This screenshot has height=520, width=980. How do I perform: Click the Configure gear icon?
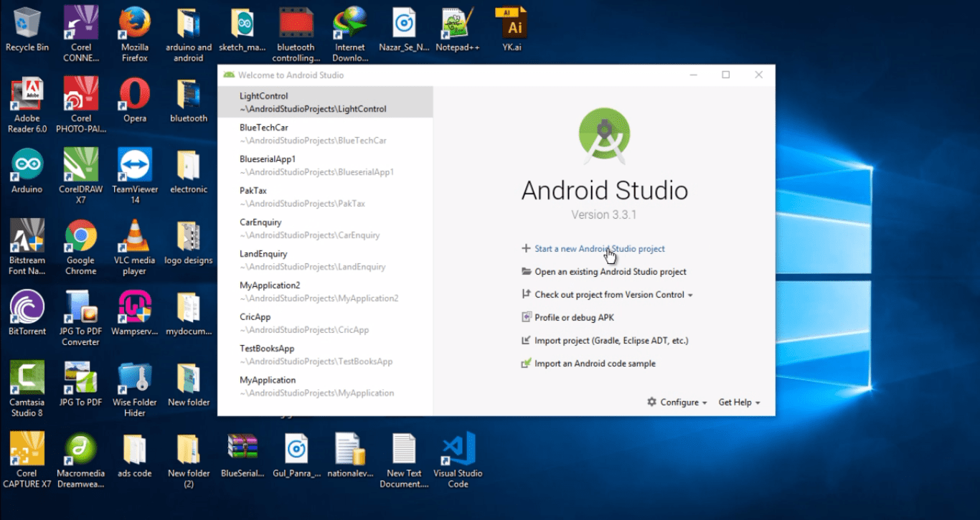(x=651, y=402)
